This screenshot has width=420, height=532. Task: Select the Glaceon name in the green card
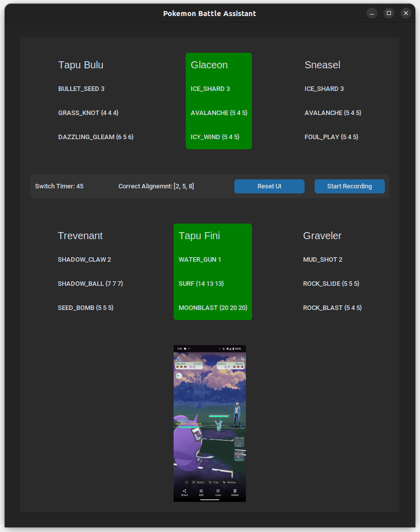pyautogui.click(x=209, y=65)
